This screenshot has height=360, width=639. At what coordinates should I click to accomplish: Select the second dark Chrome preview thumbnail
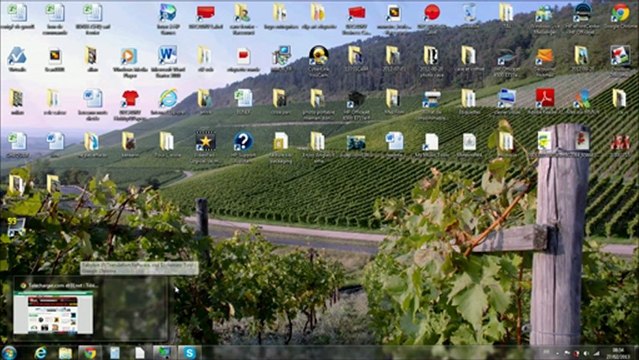135,308
